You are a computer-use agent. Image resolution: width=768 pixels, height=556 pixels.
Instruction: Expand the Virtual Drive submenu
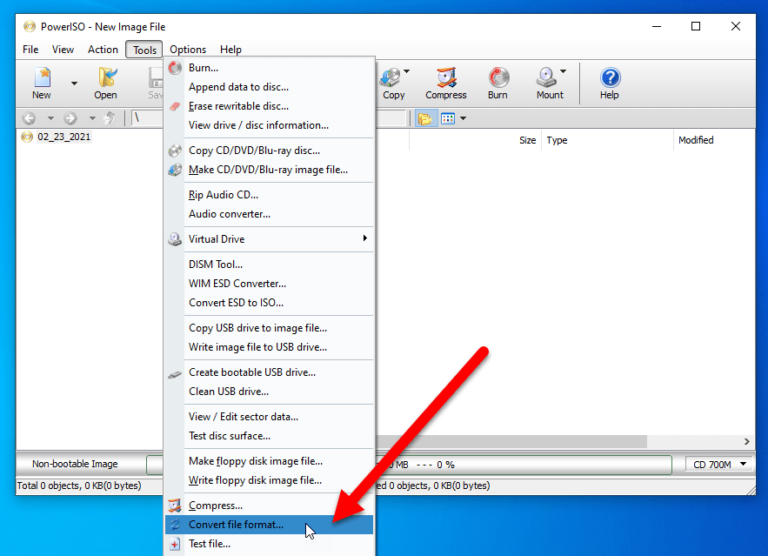tap(269, 239)
